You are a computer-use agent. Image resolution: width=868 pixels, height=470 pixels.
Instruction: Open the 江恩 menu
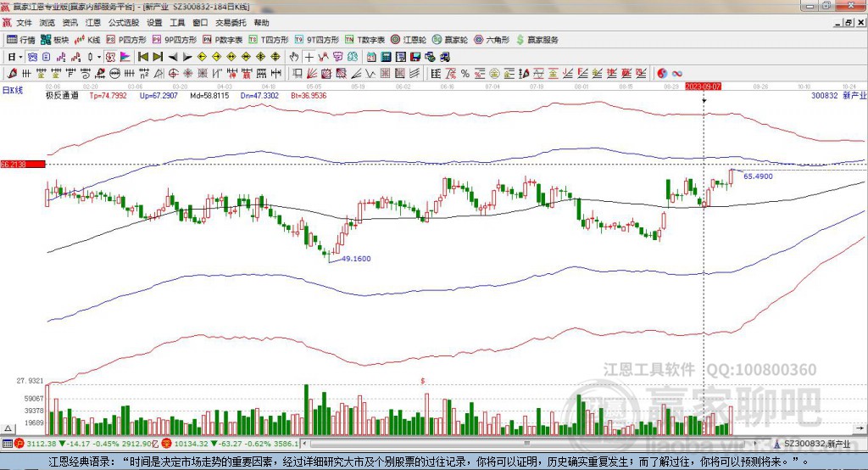(x=92, y=23)
